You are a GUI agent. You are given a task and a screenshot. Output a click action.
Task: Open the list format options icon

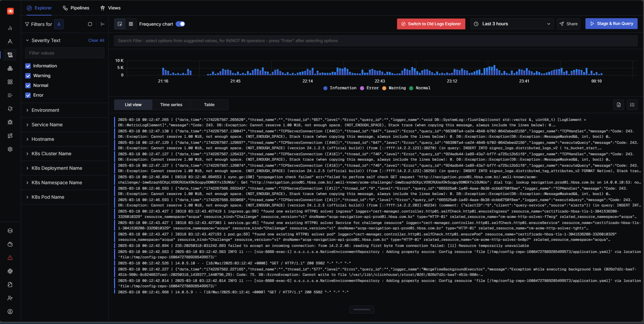632,105
